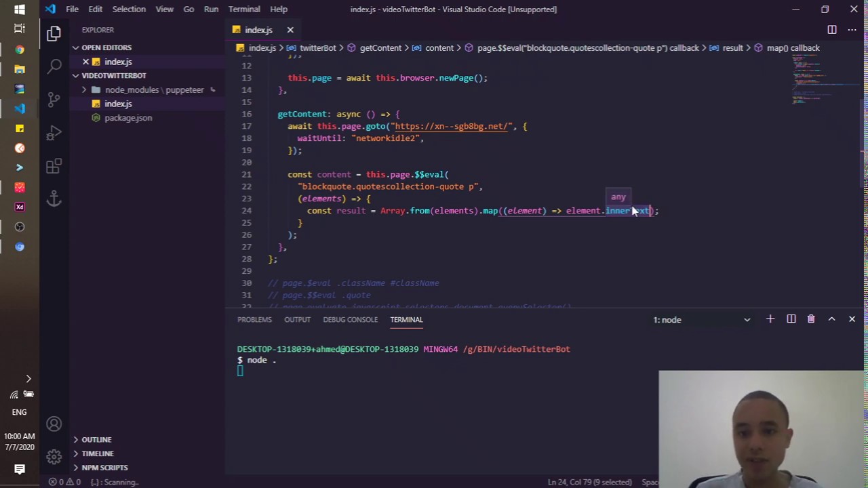This screenshot has width=868, height=488.
Task: Close the terminal panel
Action: point(852,319)
